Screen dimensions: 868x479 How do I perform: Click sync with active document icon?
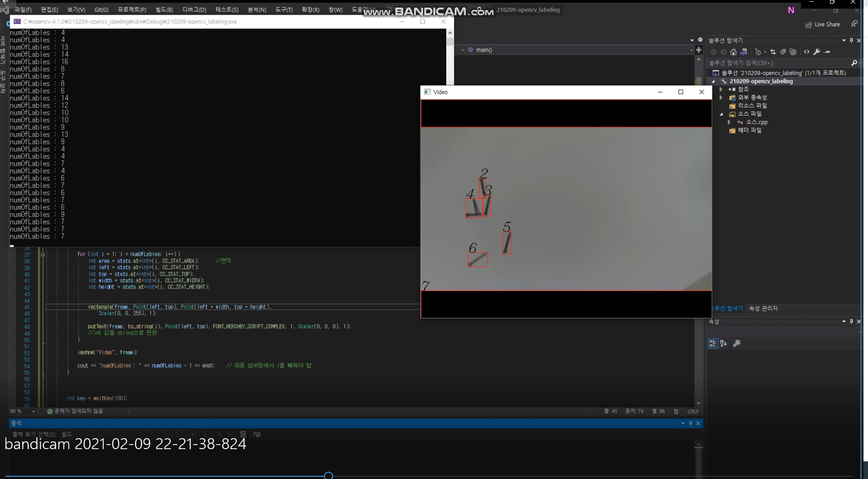click(773, 52)
